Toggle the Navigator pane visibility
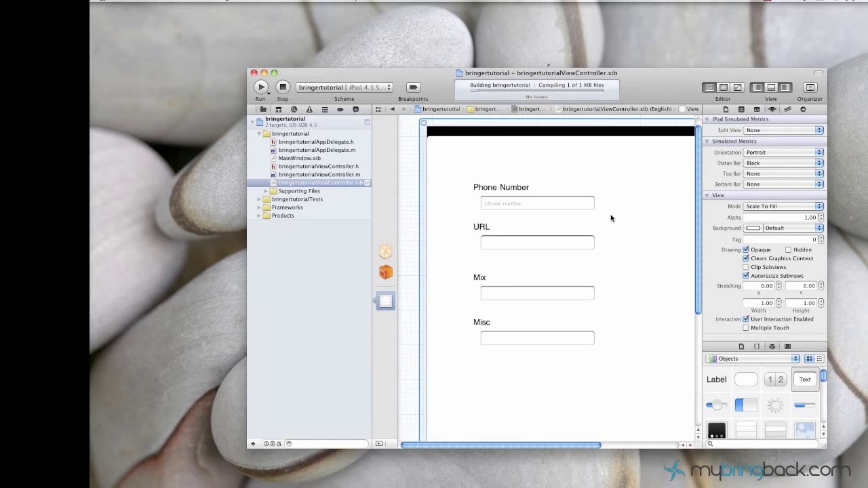This screenshot has width=868, height=488. tap(757, 87)
